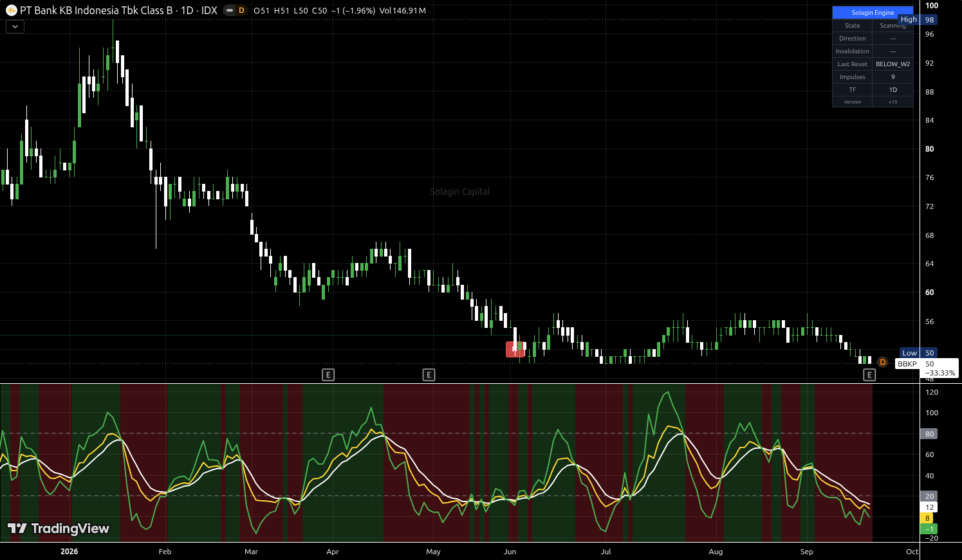Click the '72' price axis label
962x560 pixels.
(929, 206)
